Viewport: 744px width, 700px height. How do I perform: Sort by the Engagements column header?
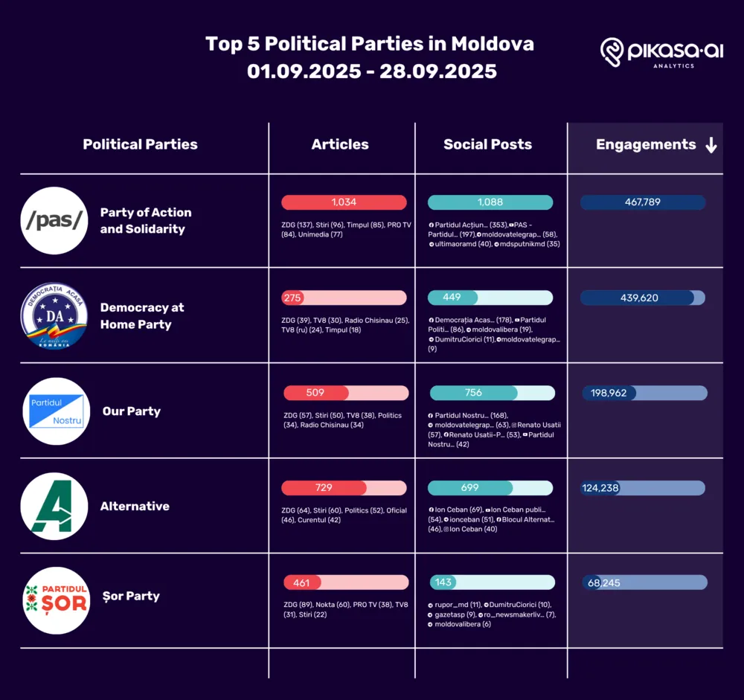click(x=646, y=145)
